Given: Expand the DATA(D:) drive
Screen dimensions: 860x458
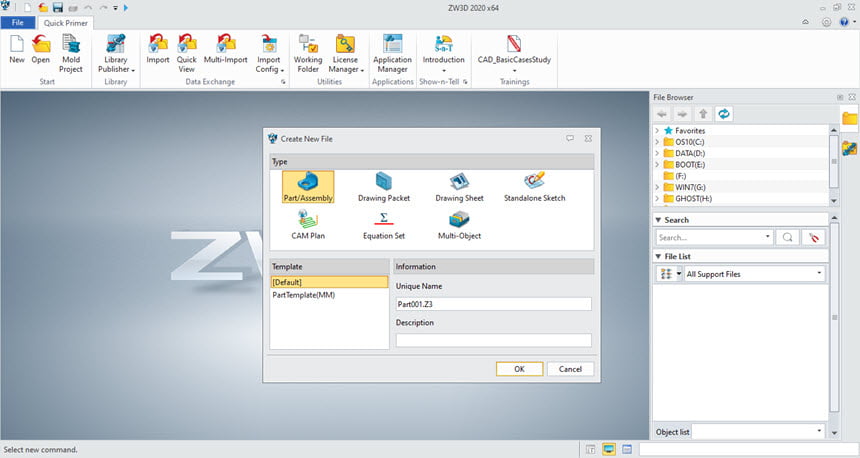Looking at the screenshot, I should pos(657,154).
